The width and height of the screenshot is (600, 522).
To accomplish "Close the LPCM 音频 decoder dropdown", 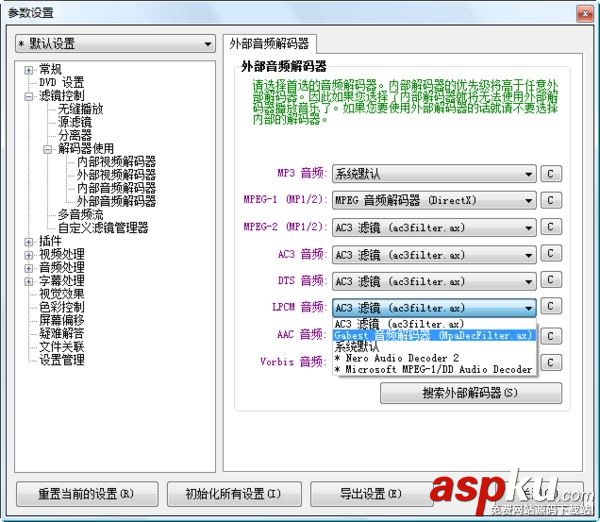I will [434, 308].
